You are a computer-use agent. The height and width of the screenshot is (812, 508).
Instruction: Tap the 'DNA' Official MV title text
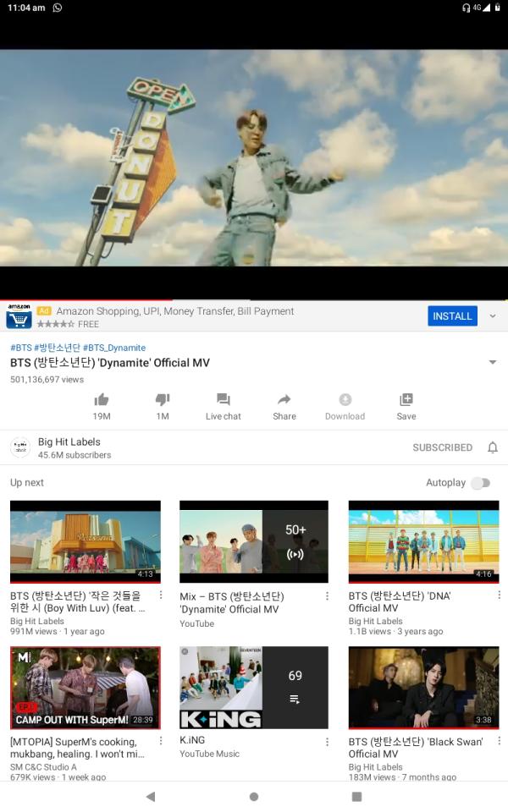[400, 601]
